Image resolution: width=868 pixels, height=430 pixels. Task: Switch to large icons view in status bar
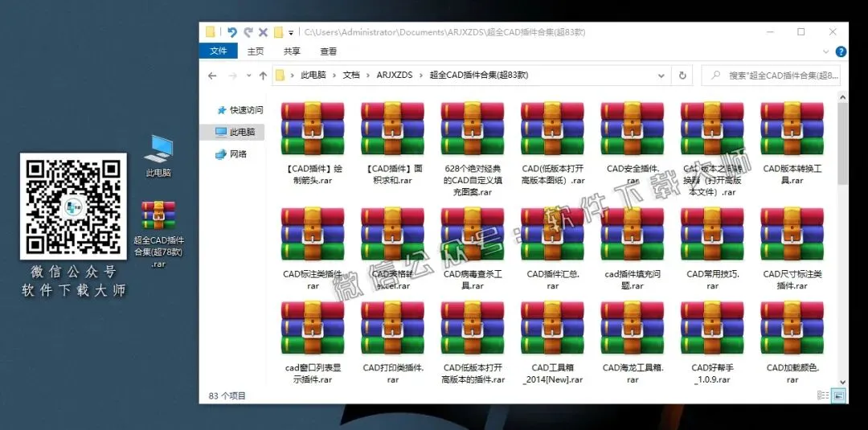pyautogui.click(x=839, y=395)
